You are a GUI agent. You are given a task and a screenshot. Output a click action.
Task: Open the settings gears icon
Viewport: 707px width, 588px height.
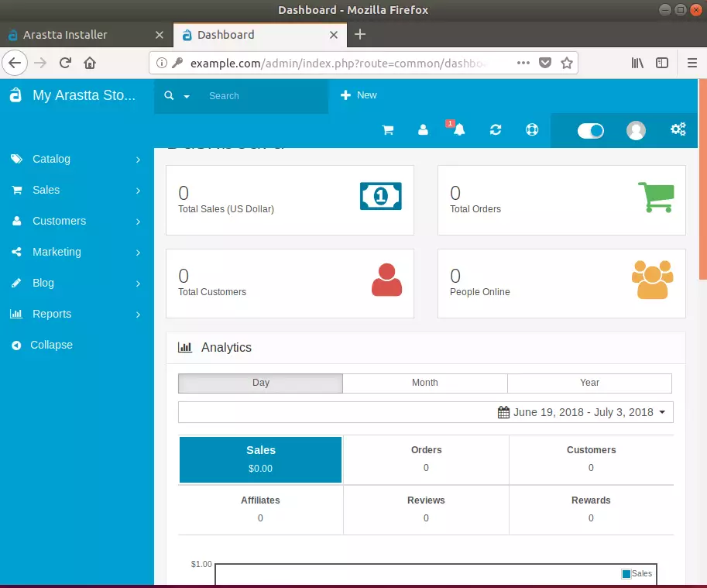[x=678, y=129]
